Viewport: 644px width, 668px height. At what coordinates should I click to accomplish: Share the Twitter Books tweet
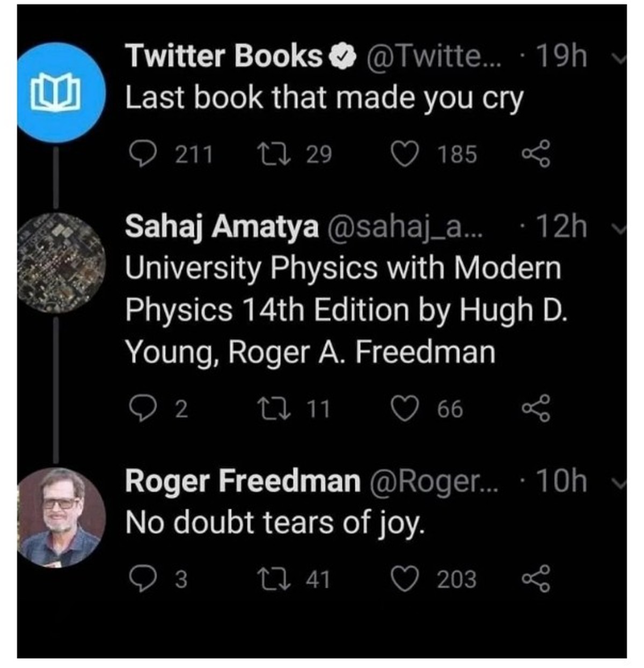536,155
